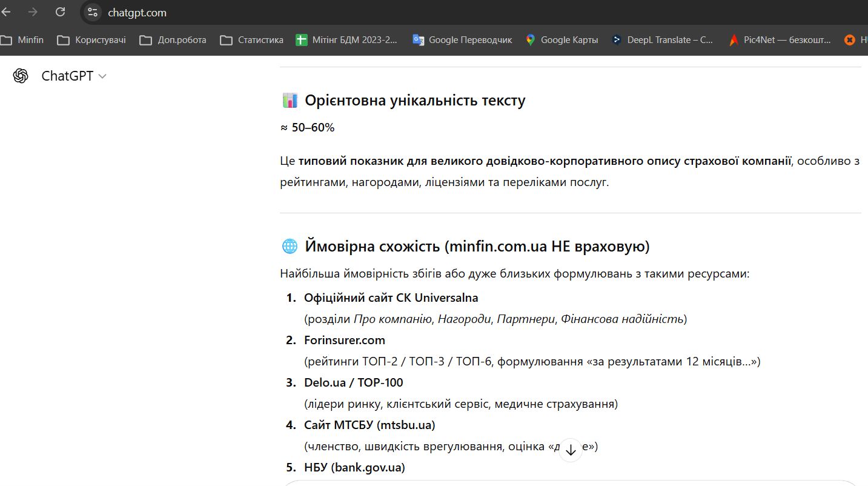Open the Pic4Net bookmark
This screenshot has height=486, width=868.
click(x=780, y=40)
